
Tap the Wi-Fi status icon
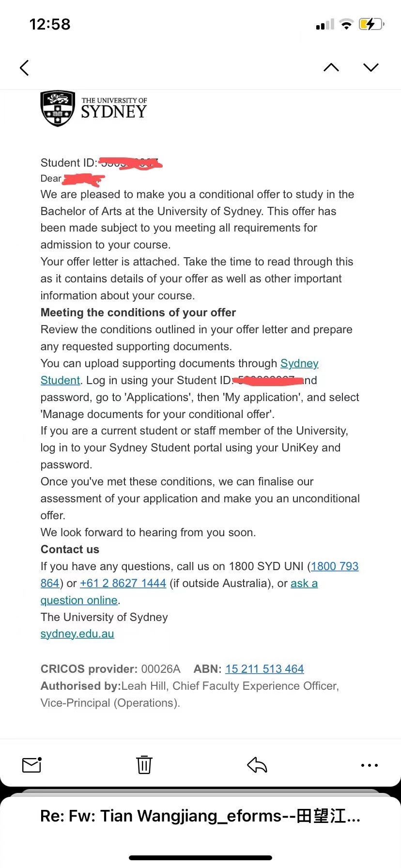click(346, 24)
